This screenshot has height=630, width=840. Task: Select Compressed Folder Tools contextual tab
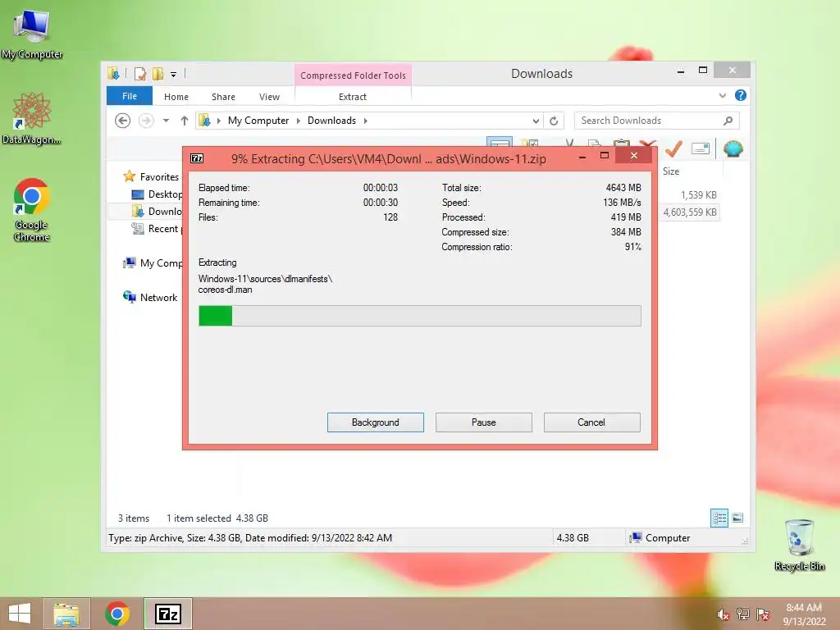click(353, 75)
